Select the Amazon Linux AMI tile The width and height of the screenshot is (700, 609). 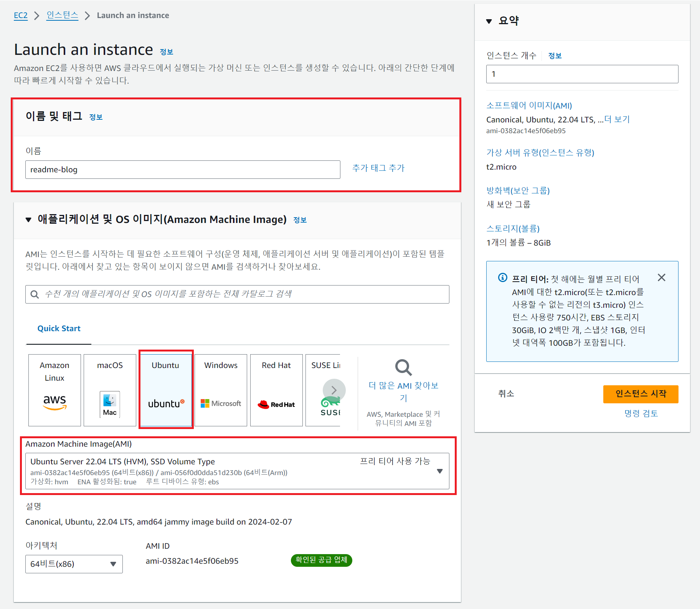pos(54,390)
